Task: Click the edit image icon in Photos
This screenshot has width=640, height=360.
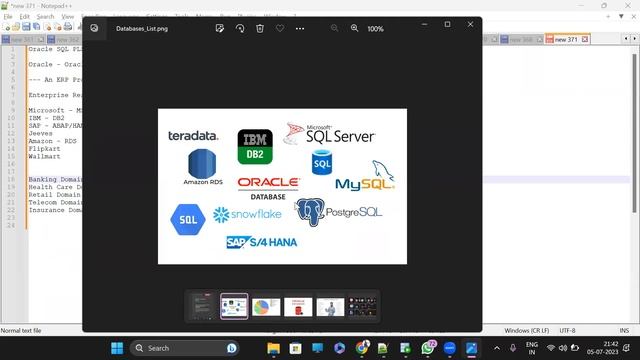Action: 220,28
